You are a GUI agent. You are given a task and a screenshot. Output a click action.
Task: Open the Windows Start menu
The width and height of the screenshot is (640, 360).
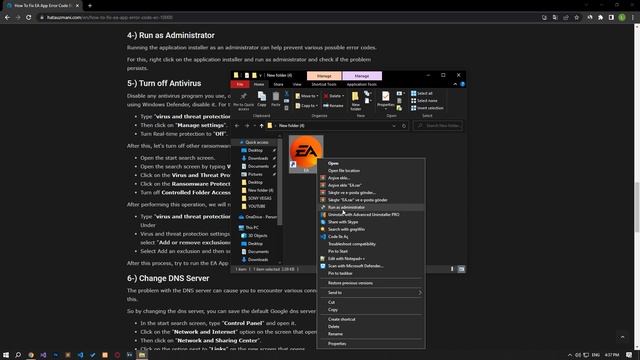pyautogui.click(x=6, y=355)
